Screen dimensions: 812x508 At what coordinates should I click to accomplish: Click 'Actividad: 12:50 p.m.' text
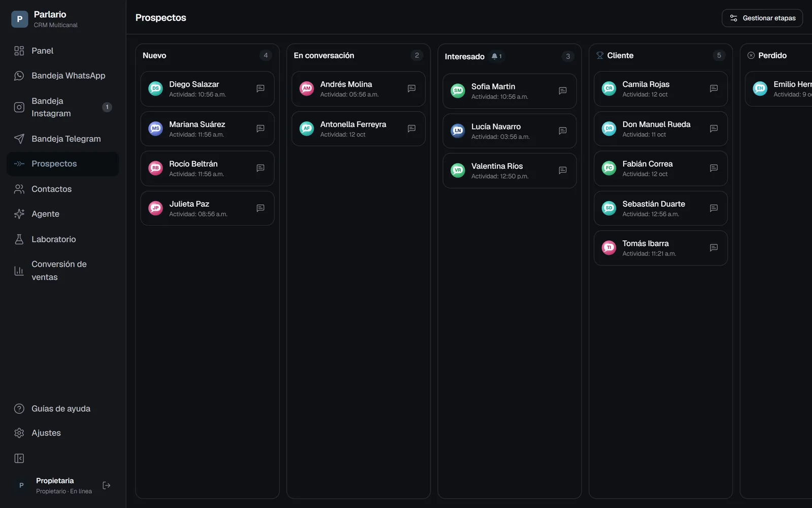click(500, 176)
